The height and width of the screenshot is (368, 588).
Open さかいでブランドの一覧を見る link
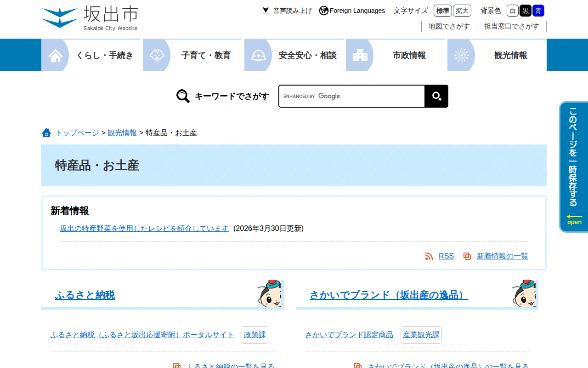[x=448, y=366]
